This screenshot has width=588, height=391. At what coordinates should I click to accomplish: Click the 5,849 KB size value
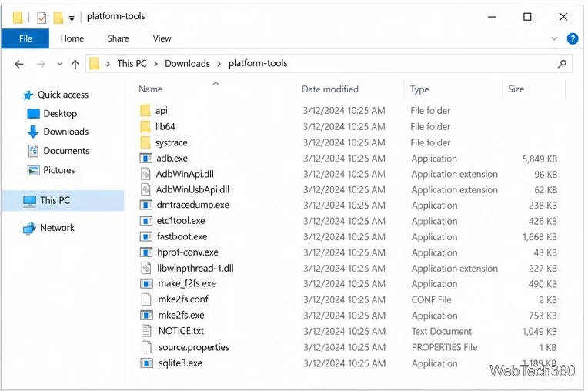point(540,159)
